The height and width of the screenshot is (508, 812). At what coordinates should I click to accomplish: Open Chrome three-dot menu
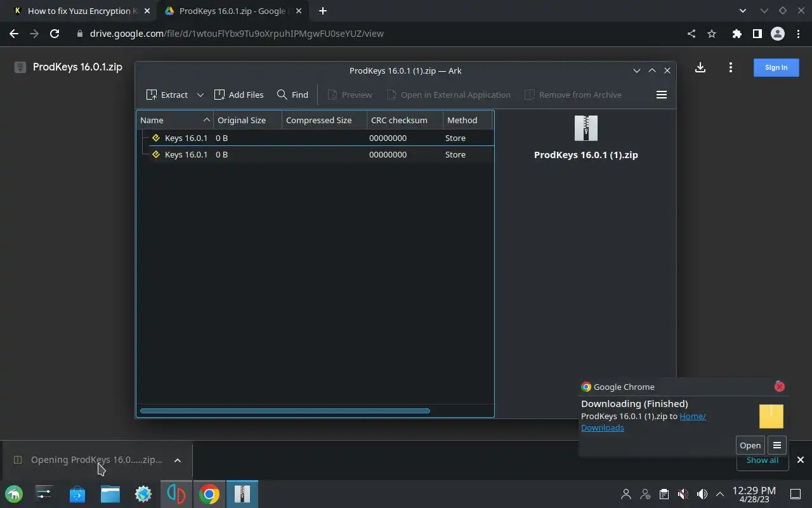[x=798, y=34]
